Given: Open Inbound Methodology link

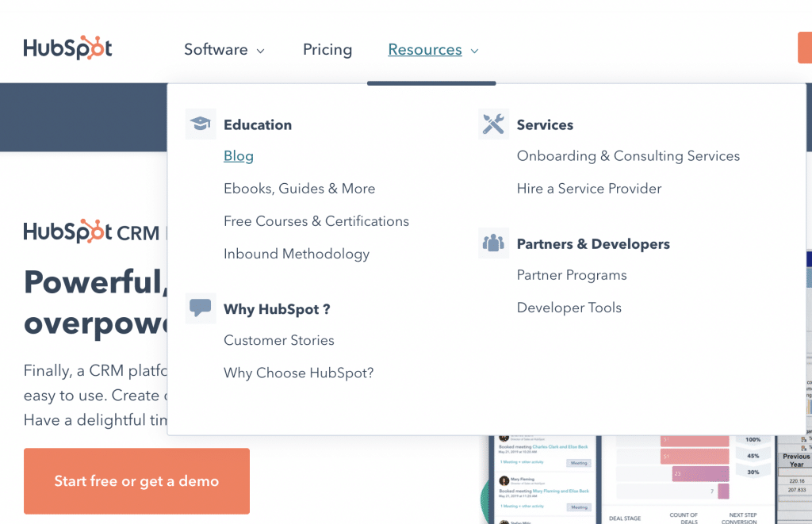Looking at the screenshot, I should [297, 254].
